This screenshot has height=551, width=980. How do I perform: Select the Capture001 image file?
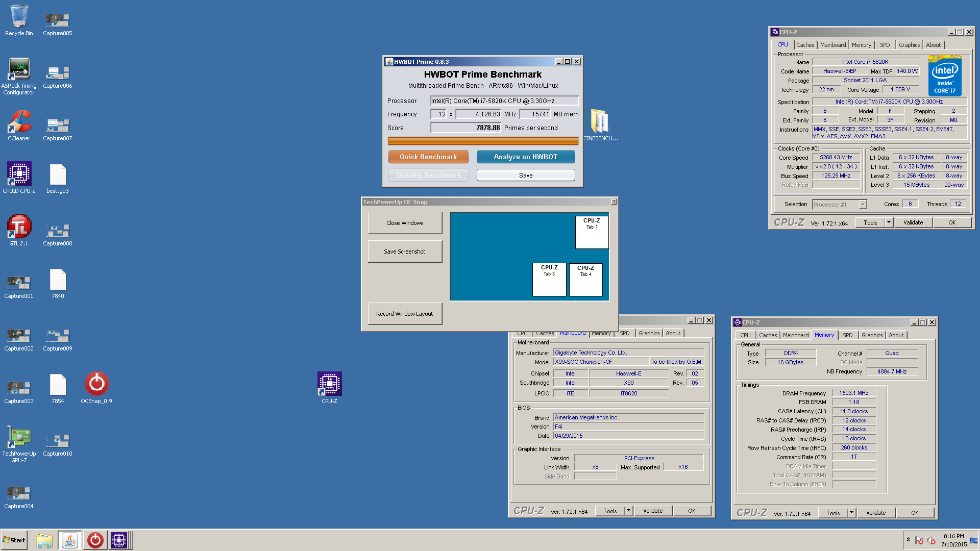19,287
